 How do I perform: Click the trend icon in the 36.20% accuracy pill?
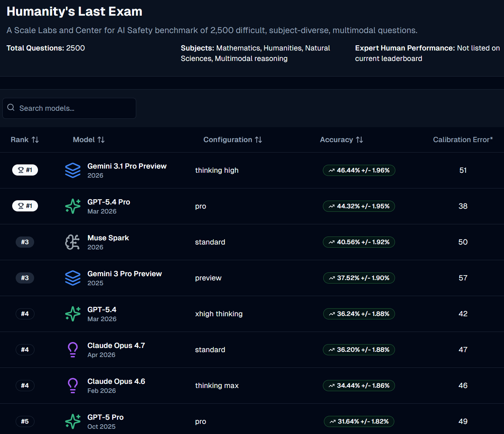point(332,350)
